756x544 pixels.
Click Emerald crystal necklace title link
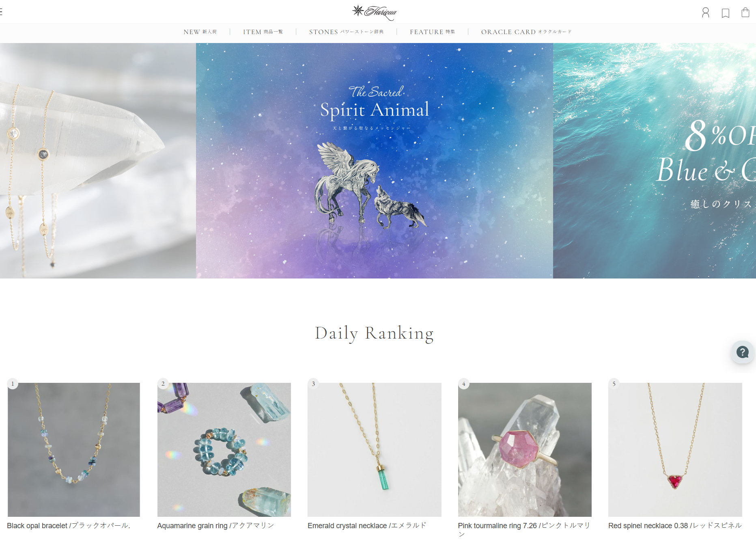tap(367, 525)
